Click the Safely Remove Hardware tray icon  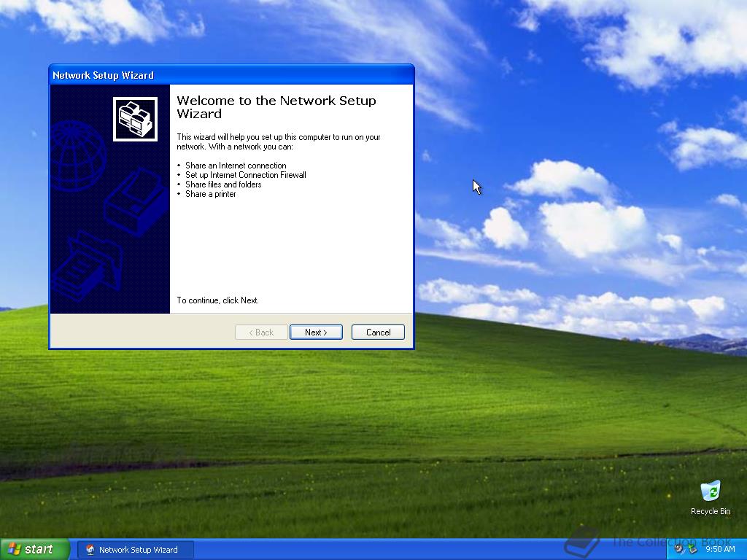[692, 550]
